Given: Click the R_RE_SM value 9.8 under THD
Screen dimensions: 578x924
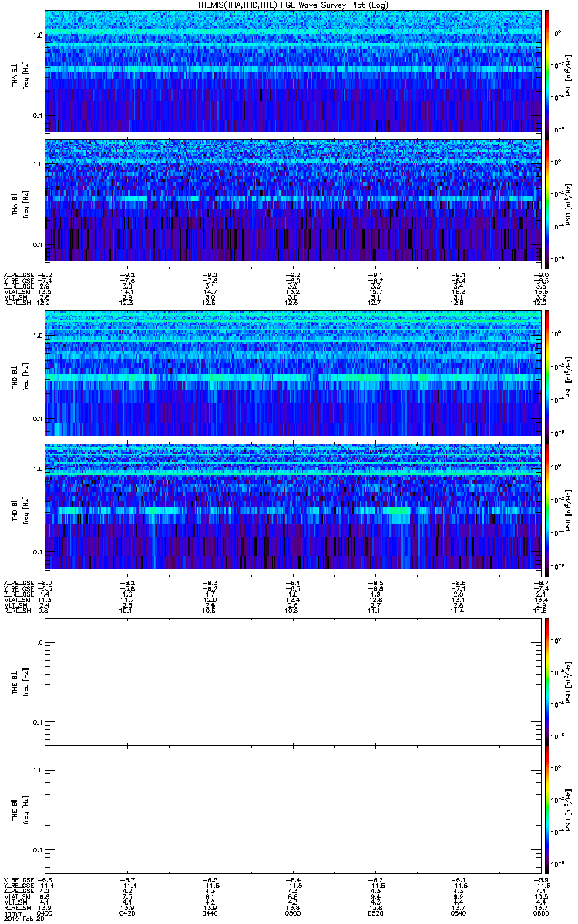Looking at the screenshot, I should (45, 611).
